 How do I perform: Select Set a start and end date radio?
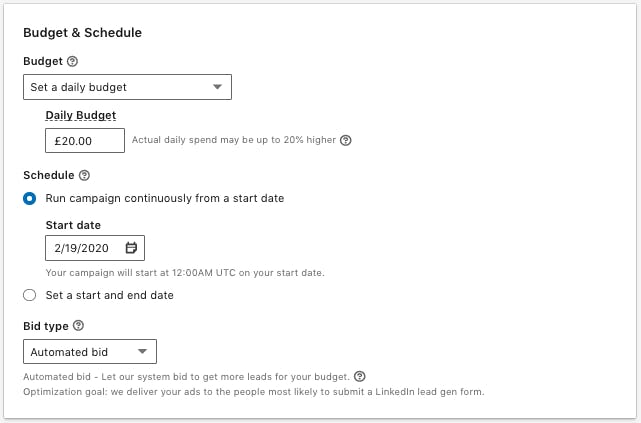pyautogui.click(x=29, y=295)
